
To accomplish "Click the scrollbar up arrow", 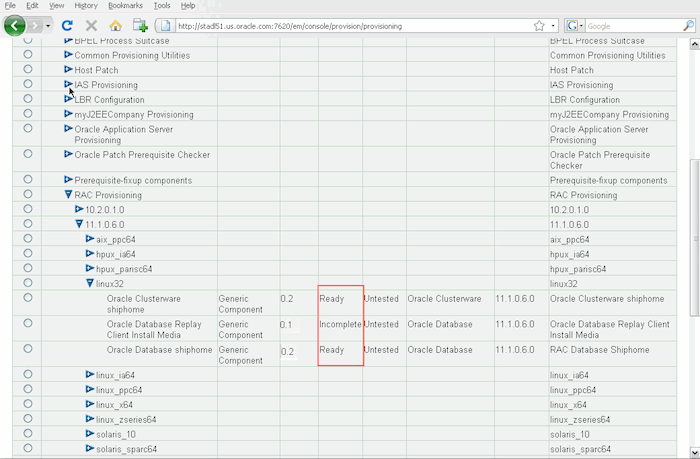I will pyautogui.click(x=695, y=44).
